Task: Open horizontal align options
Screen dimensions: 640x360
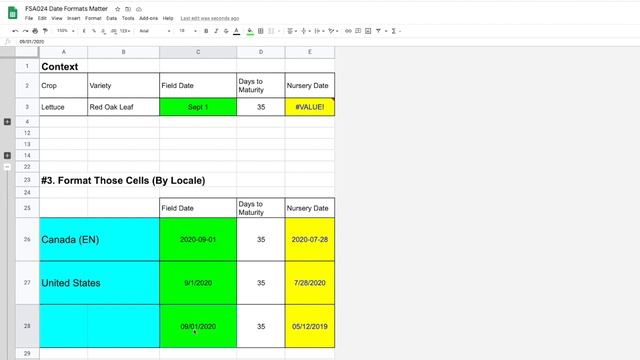Action: tap(292, 31)
